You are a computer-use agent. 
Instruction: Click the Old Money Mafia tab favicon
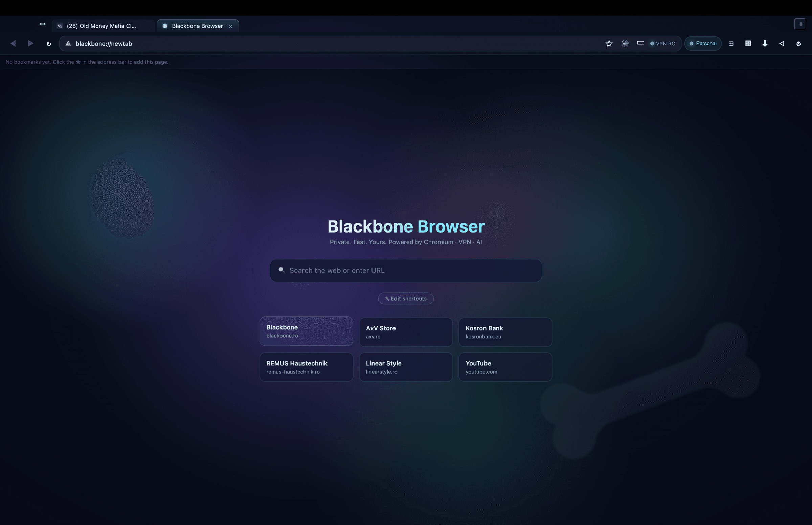point(60,26)
